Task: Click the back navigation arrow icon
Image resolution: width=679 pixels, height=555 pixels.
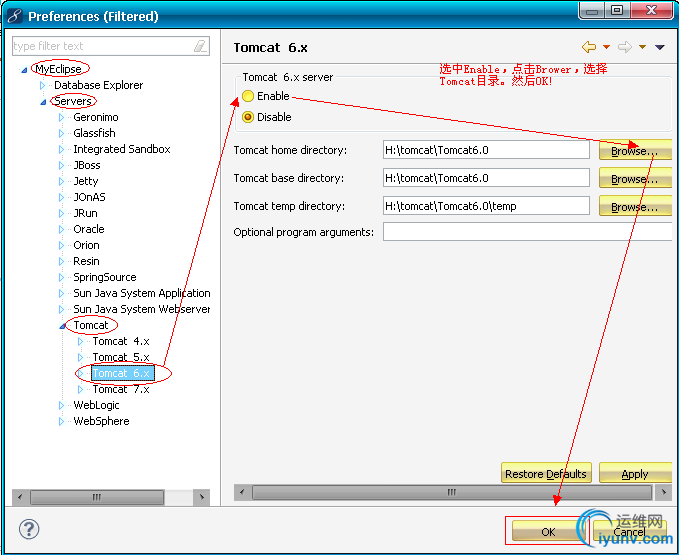Action: [x=589, y=47]
